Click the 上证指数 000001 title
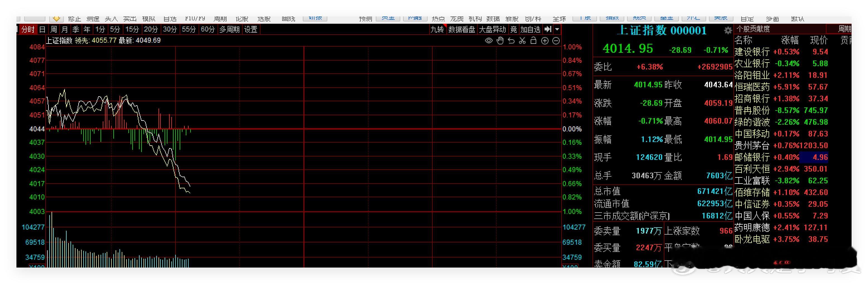Screen dimensions: 868x284 661,30
